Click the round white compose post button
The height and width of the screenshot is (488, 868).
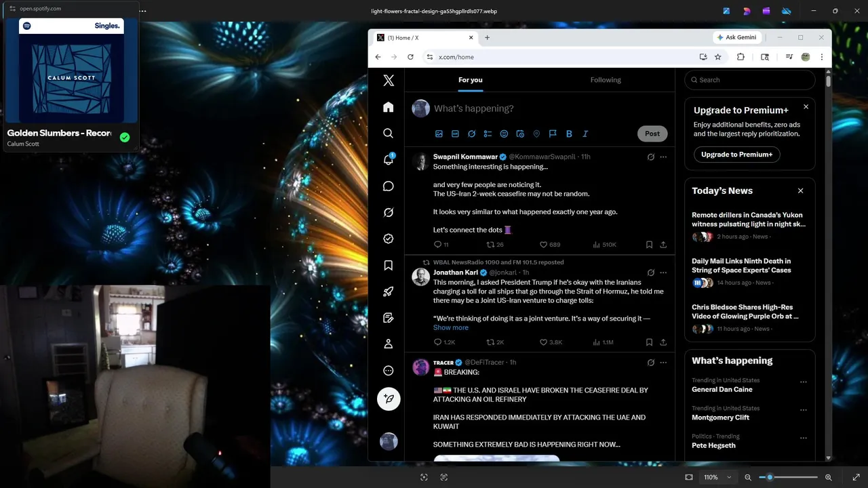click(x=389, y=399)
